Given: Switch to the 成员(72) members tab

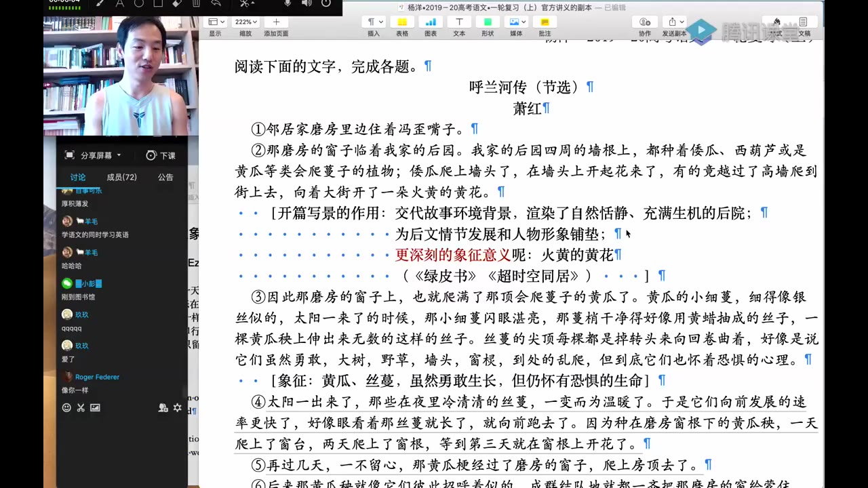Looking at the screenshot, I should (x=121, y=177).
